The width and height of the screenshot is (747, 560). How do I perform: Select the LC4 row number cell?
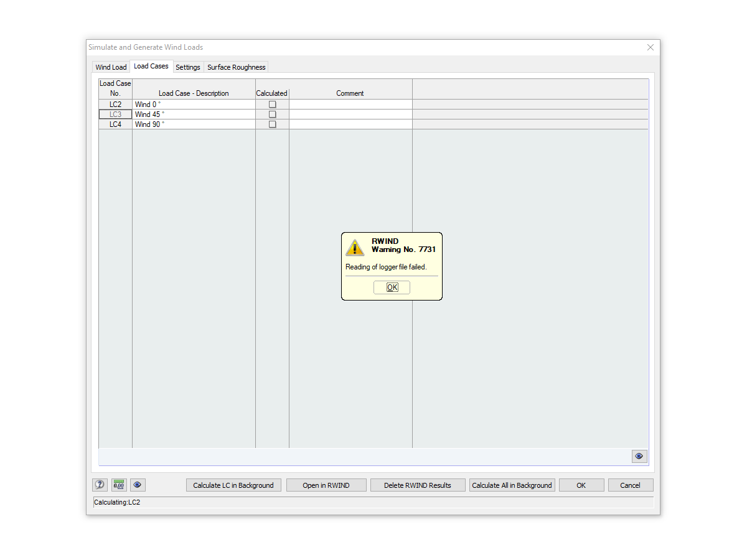pyautogui.click(x=116, y=124)
